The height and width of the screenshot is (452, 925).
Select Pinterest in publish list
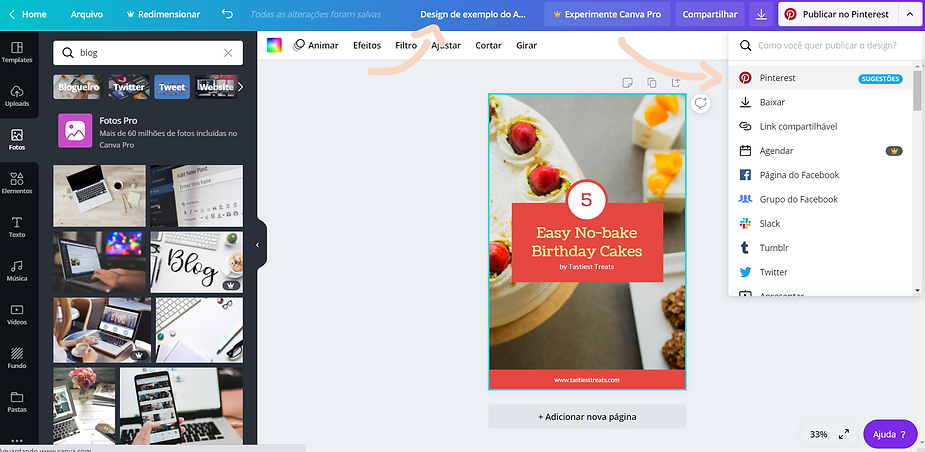(x=821, y=78)
